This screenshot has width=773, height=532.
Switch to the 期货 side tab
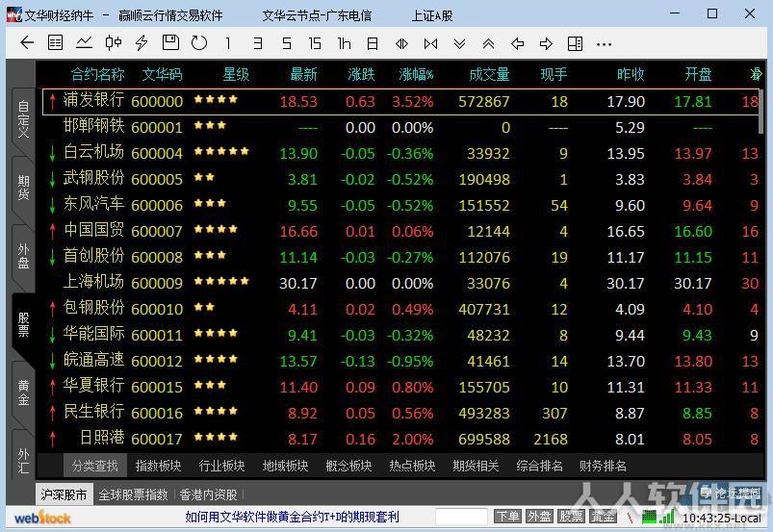(x=23, y=188)
